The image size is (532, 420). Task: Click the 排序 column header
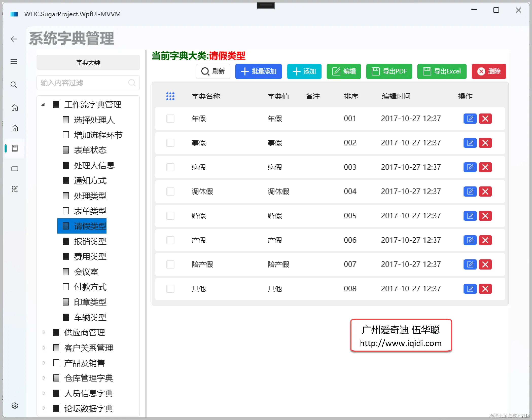coord(351,96)
